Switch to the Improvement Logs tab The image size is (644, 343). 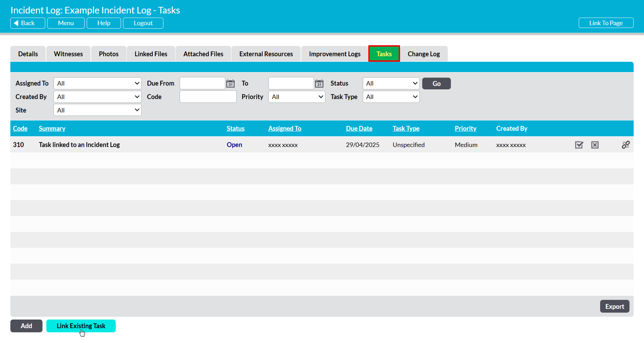(x=335, y=54)
